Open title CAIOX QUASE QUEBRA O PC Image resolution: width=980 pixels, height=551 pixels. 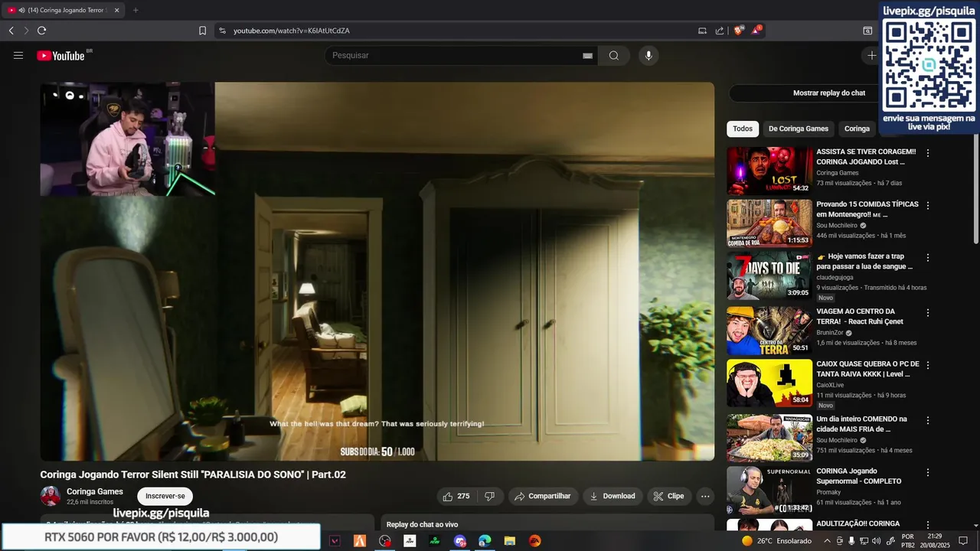(x=867, y=369)
